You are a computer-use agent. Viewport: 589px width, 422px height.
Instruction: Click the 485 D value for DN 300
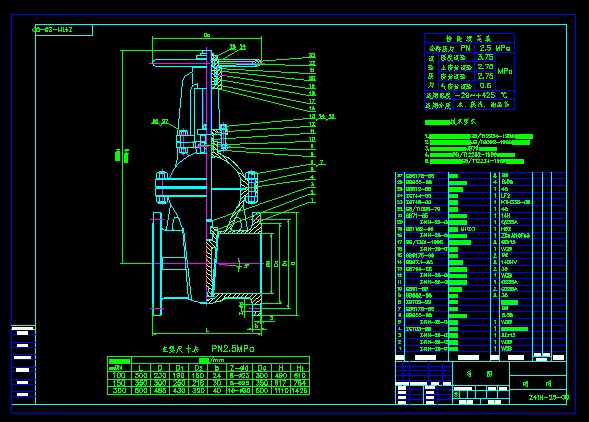coord(160,391)
